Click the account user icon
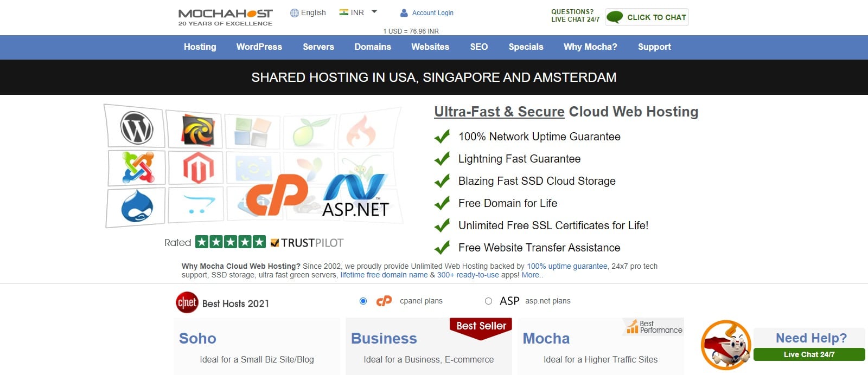The height and width of the screenshot is (375, 868). point(404,13)
